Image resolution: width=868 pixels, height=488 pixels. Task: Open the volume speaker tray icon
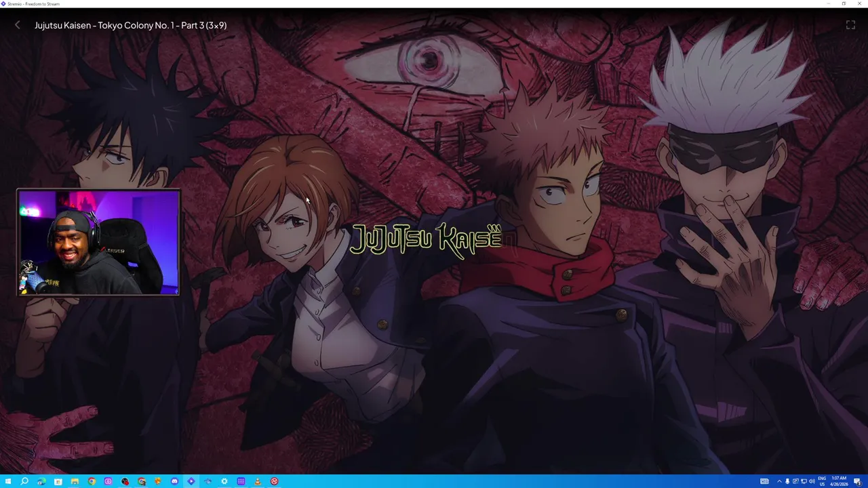[812, 481]
